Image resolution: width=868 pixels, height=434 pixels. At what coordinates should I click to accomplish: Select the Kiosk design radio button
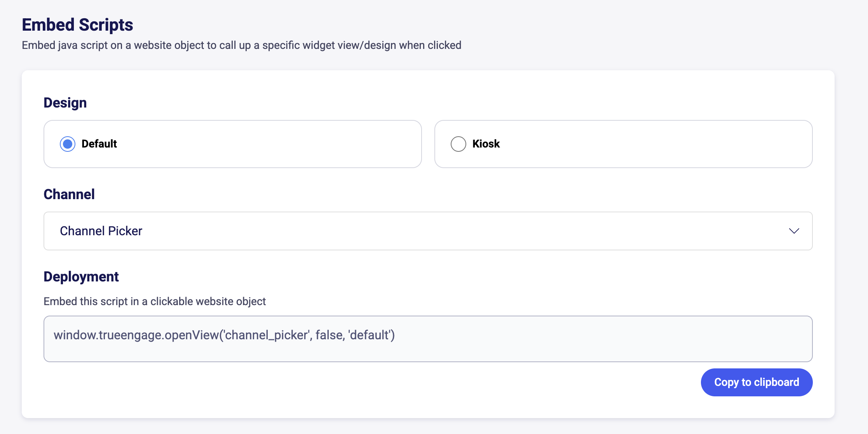(458, 144)
